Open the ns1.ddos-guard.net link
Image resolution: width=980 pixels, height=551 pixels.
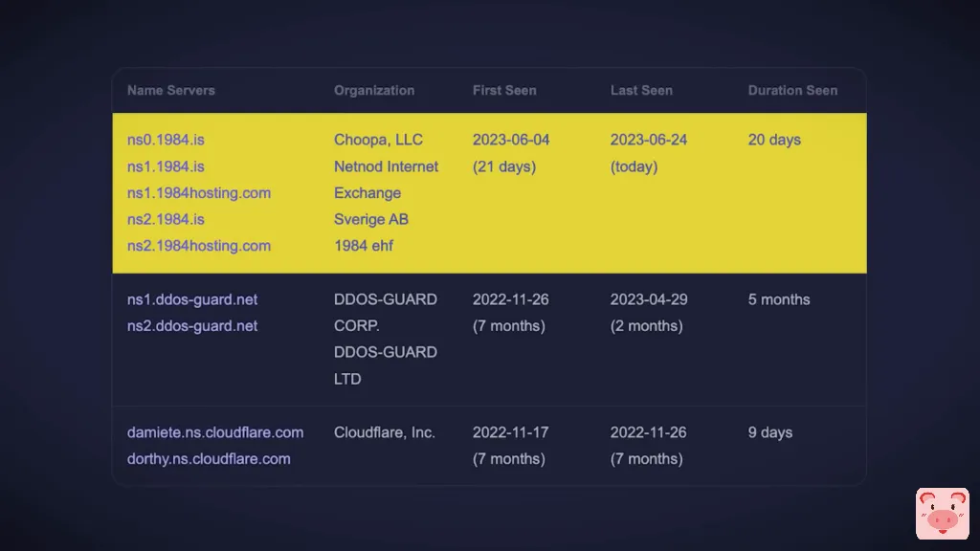pos(191,299)
